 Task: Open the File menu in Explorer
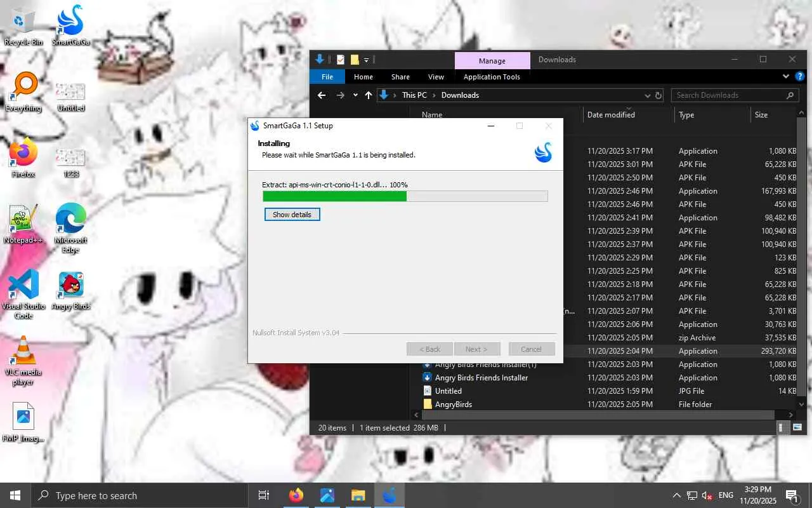327,77
